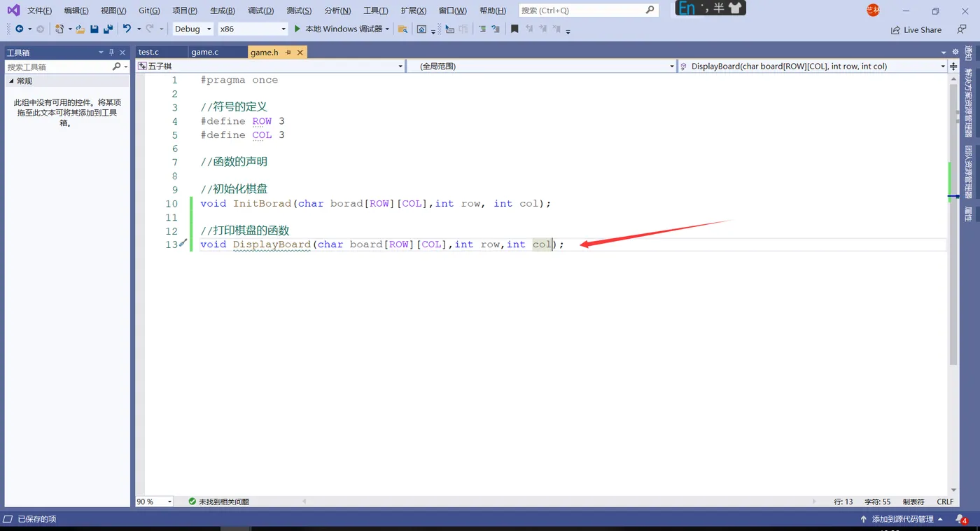Click the New Project toolbar icon
The height and width of the screenshot is (531, 980).
click(60, 29)
